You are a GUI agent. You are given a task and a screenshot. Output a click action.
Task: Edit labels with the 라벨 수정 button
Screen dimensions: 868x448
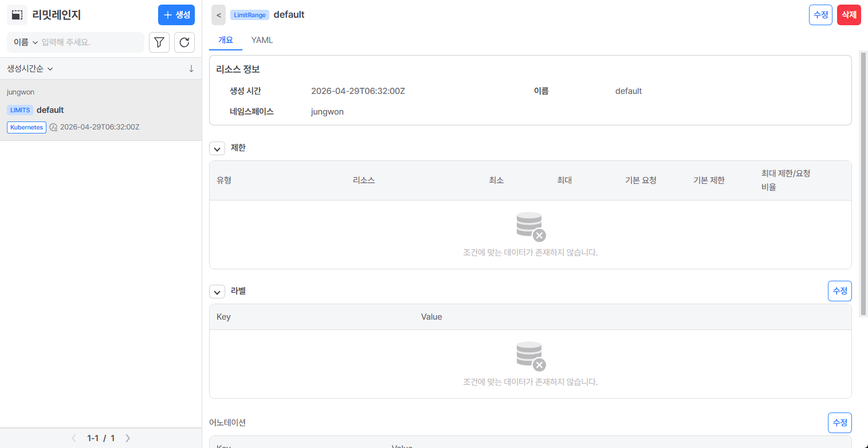(840, 291)
